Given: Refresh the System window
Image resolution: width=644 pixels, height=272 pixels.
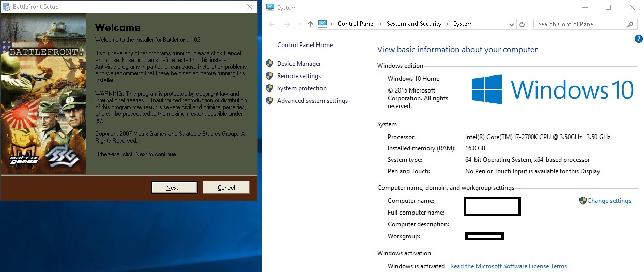Looking at the screenshot, I should pos(522,24).
